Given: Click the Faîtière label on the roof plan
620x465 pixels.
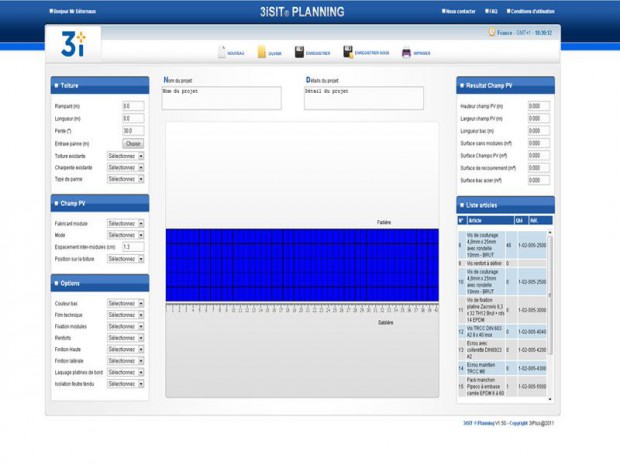Looking at the screenshot, I should pos(384,222).
